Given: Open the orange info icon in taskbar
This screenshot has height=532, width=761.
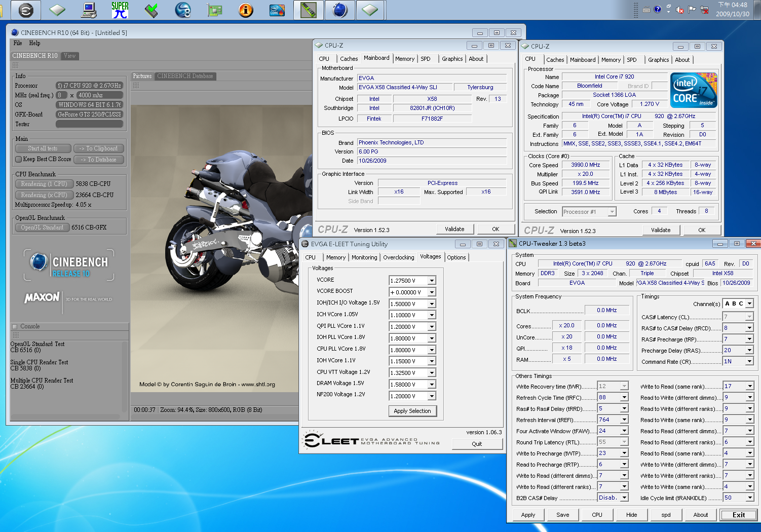Looking at the screenshot, I should [x=246, y=10].
